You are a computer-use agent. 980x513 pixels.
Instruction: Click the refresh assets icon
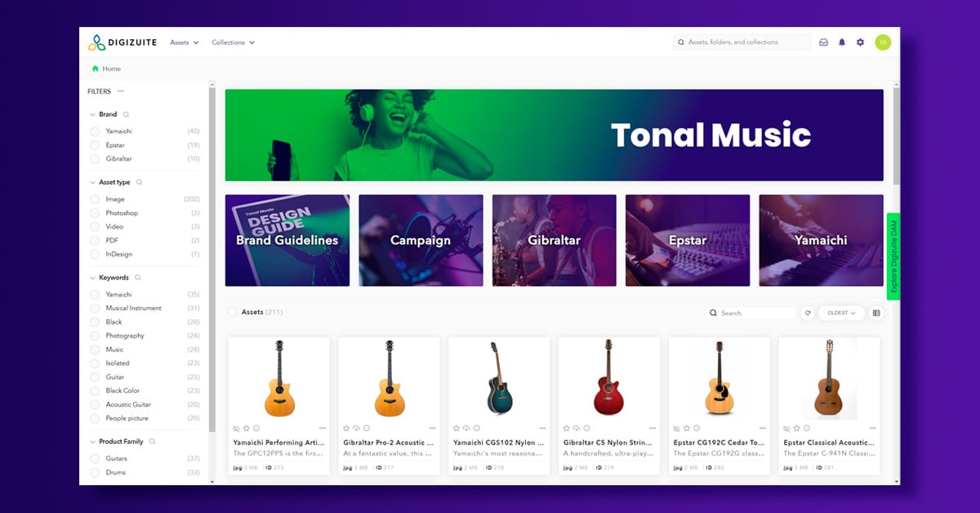tap(808, 313)
